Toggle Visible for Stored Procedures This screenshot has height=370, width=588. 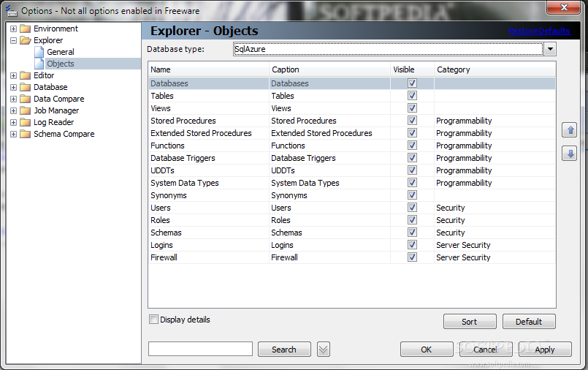click(412, 121)
